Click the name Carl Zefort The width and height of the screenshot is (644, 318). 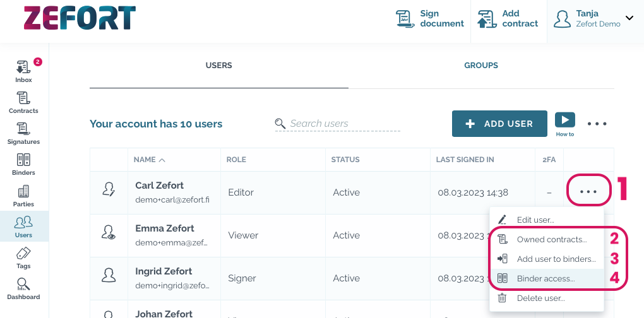pyautogui.click(x=159, y=185)
